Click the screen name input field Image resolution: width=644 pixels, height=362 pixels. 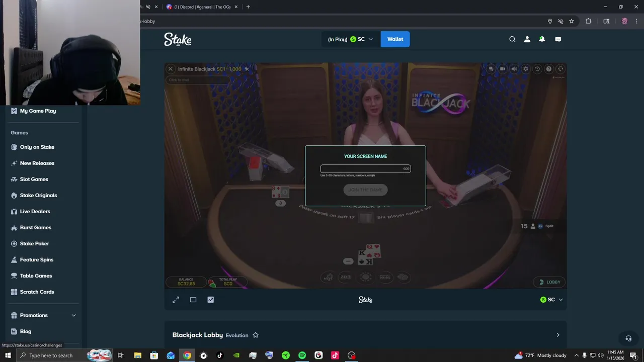pos(366,168)
